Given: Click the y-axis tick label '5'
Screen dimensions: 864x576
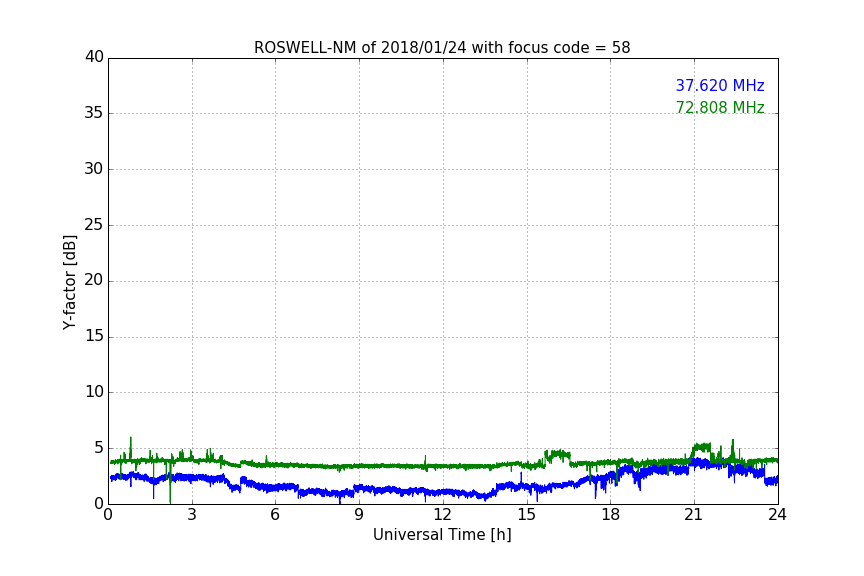Looking at the screenshot, I should pyautogui.click(x=99, y=448).
